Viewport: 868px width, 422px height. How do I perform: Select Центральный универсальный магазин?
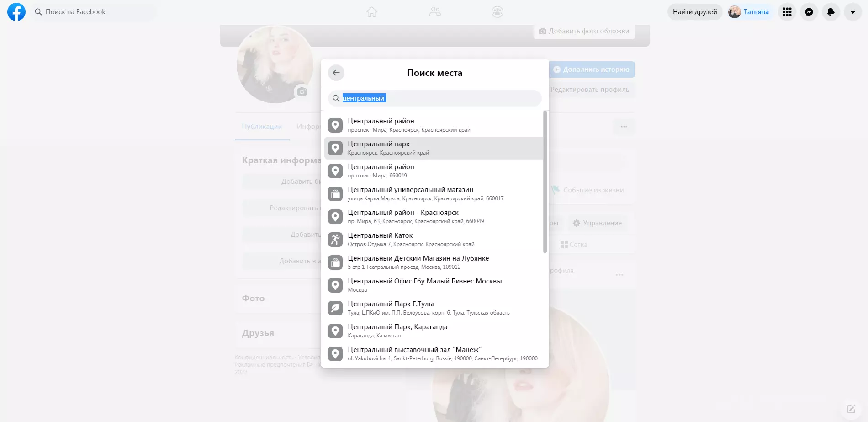434,194
